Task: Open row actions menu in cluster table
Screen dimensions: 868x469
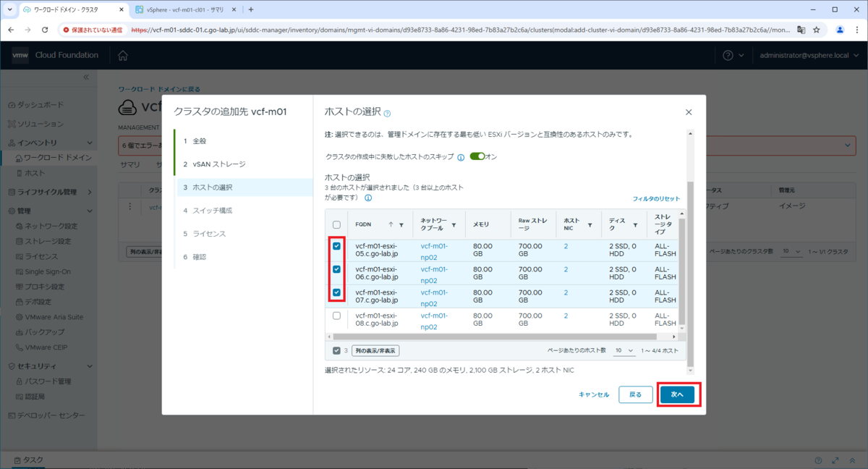Action: pos(130,206)
